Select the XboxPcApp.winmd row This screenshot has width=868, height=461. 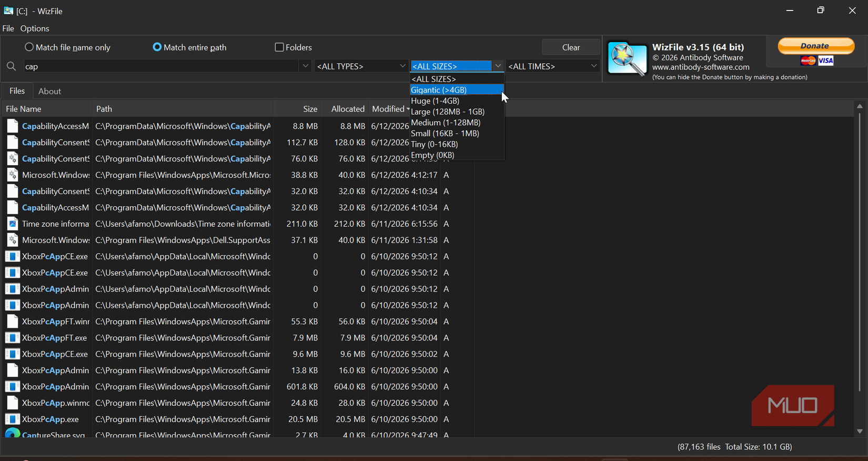click(238, 403)
